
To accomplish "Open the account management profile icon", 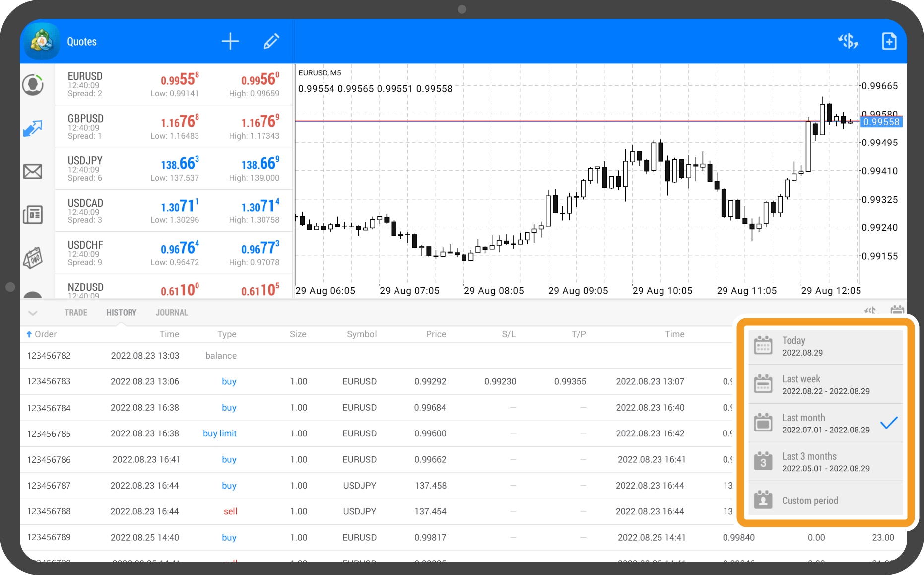I will (x=33, y=84).
